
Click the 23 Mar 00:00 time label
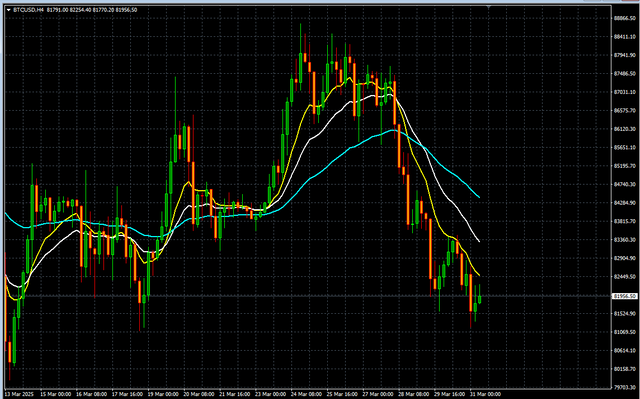270,395
